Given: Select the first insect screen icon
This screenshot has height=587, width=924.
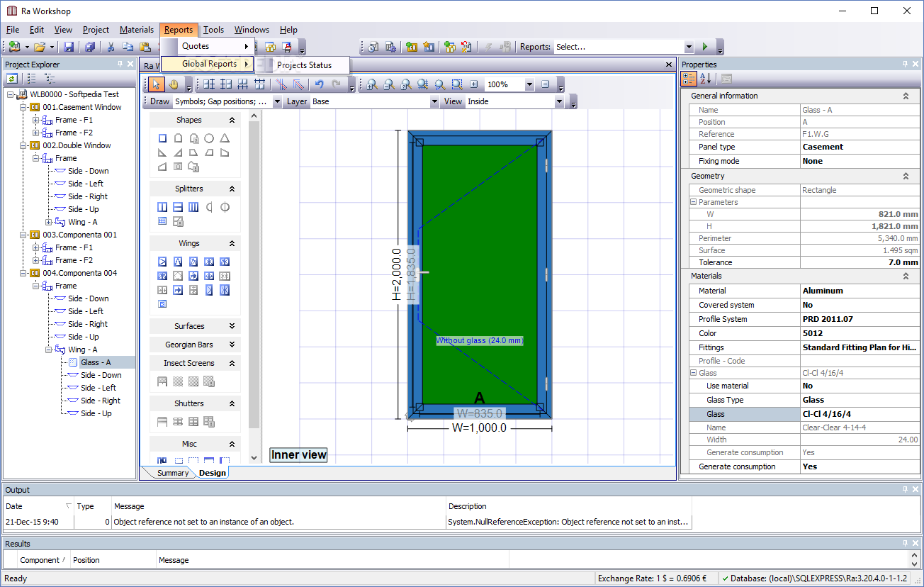Looking at the screenshot, I should 162,381.
